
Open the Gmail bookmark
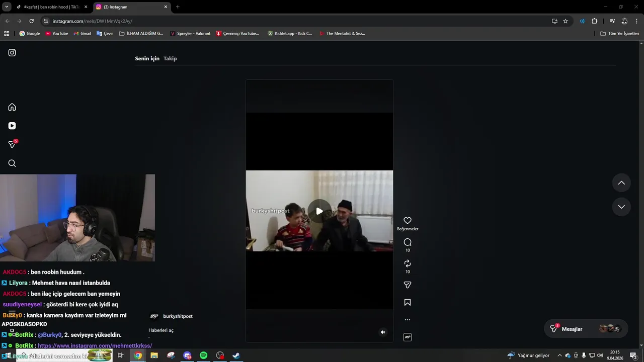[x=83, y=34]
